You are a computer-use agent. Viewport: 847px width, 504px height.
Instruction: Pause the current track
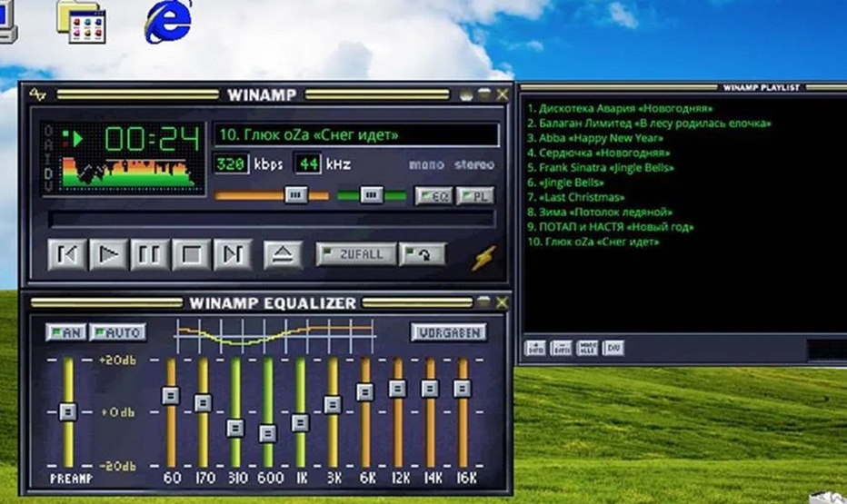point(150,255)
